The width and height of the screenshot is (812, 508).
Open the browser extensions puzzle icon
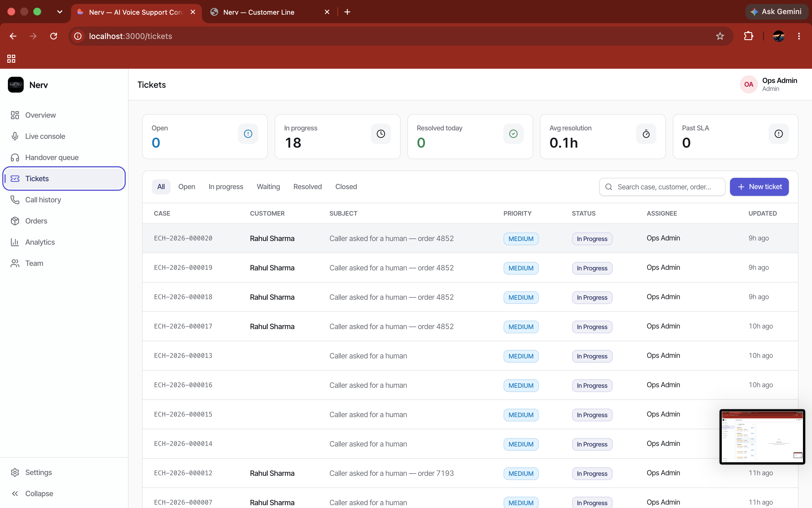(x=749, y=36)
